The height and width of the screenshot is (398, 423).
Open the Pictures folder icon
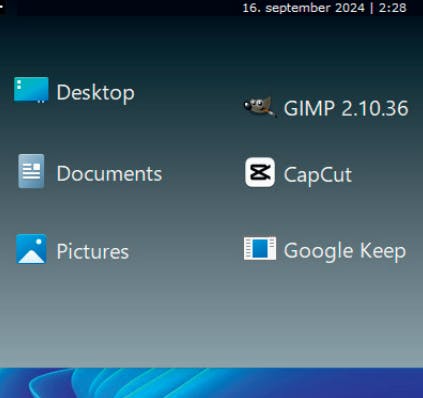tap(31, 249)
